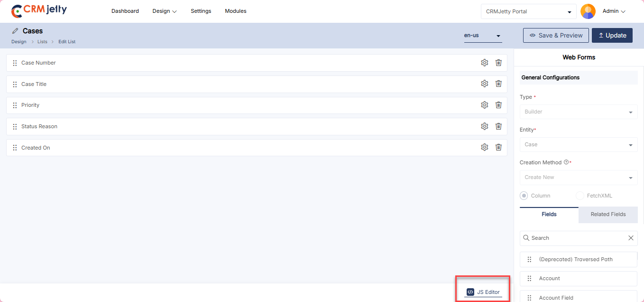Select the FetchXML radio button

pos(580,196)
